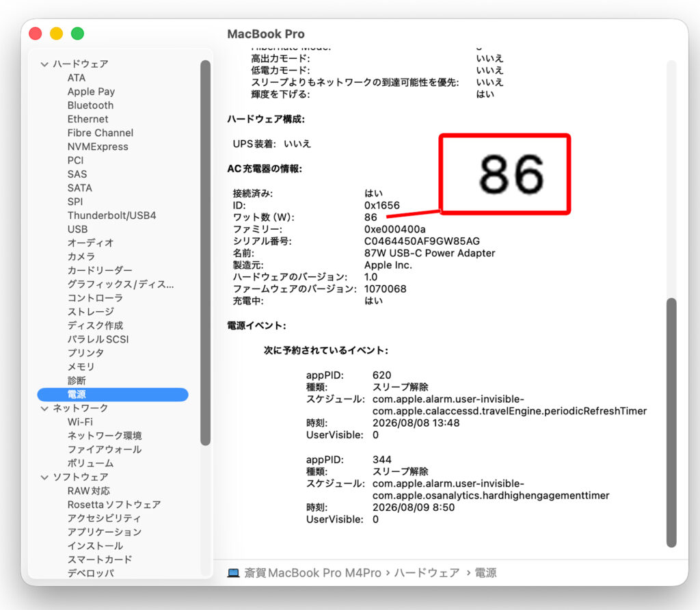Click serial number C0464450AF9GW85AG
The image size is (700, 610).
point(422,241)
